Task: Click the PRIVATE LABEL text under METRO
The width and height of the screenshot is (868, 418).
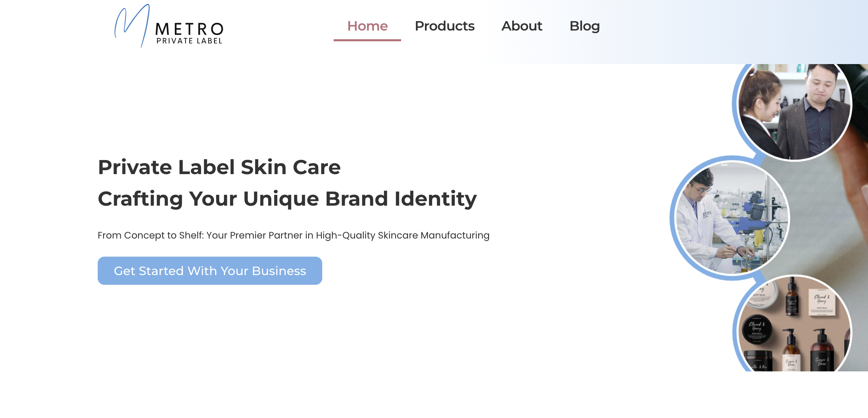Action: pos(189,41)
